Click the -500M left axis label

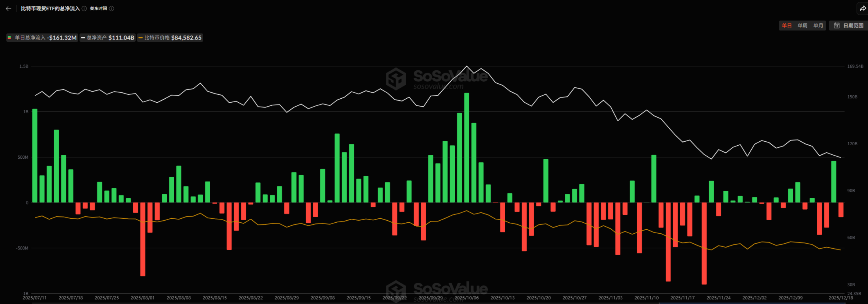click(22, 248)
